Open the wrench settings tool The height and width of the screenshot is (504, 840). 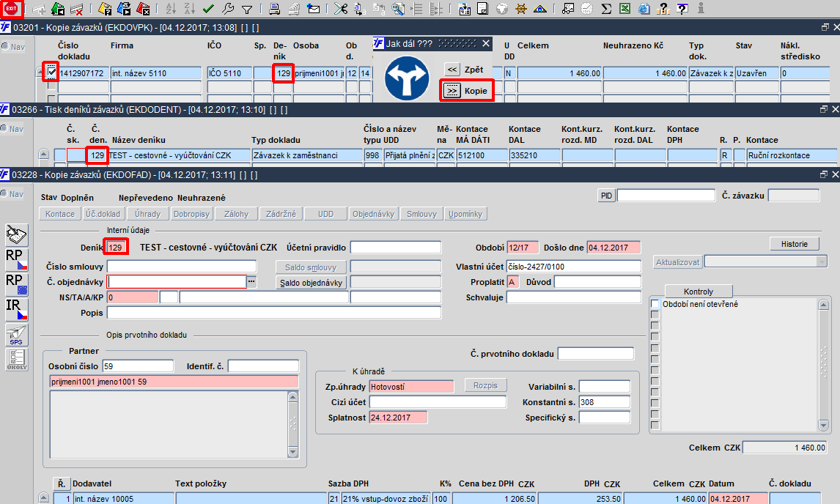(x=228, y=9)
